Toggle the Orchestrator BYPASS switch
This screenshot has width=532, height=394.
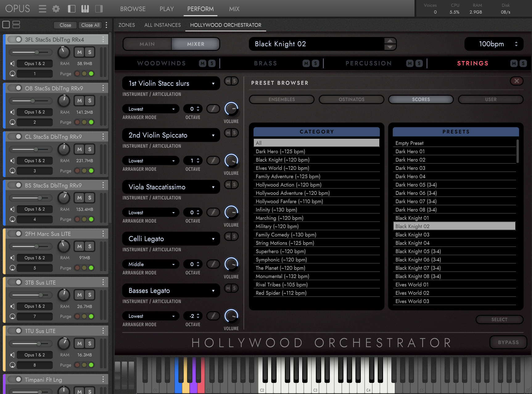pyautogui.click(x=508, y=342)
